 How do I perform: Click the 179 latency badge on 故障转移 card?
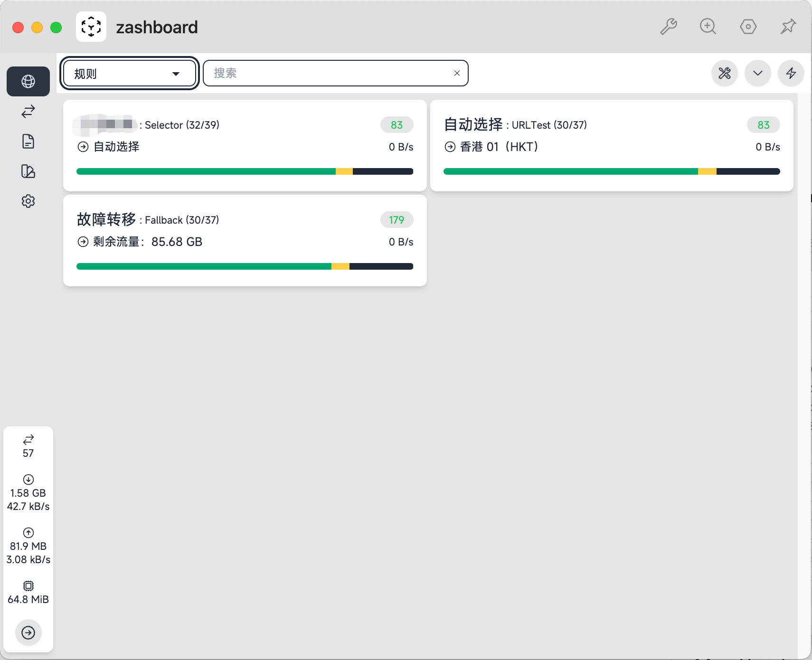point(397,220)
